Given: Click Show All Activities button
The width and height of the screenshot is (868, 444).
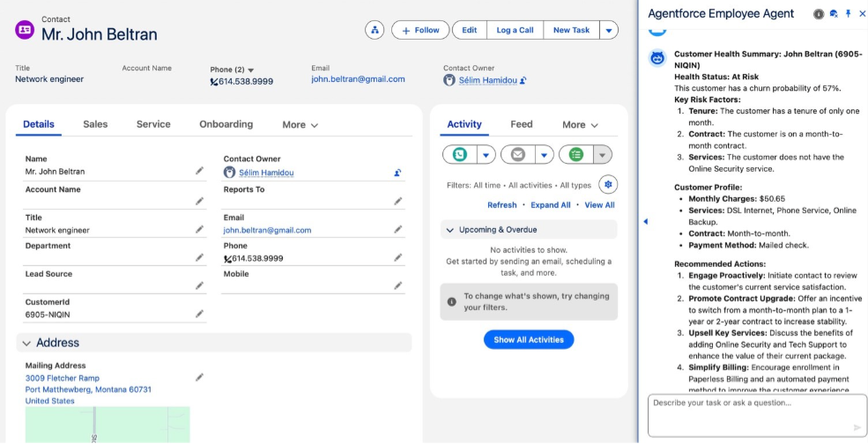Looking at the screenshot, I should point(529,340).
